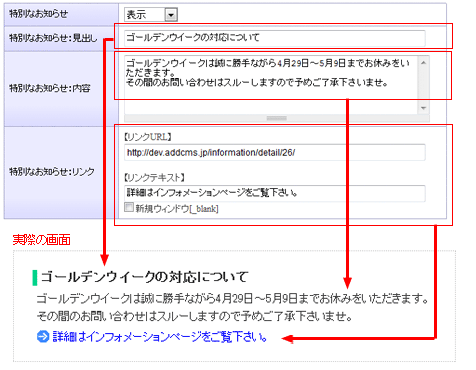Click the リンクテキスト input field

coord(275,193)
